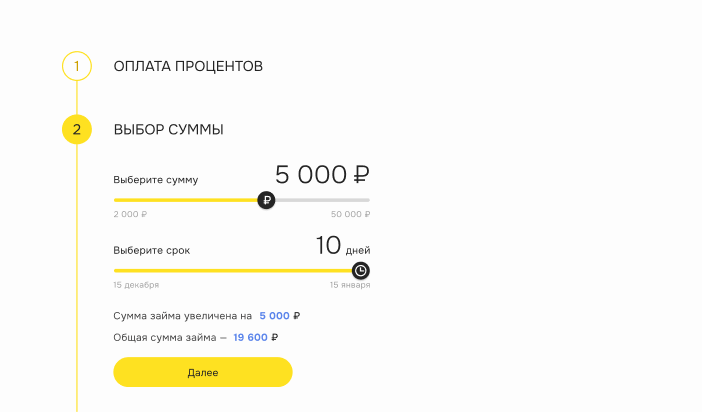
Task: Click the "50 000 ₽" maximum amount label
Action: coord(350,215)
